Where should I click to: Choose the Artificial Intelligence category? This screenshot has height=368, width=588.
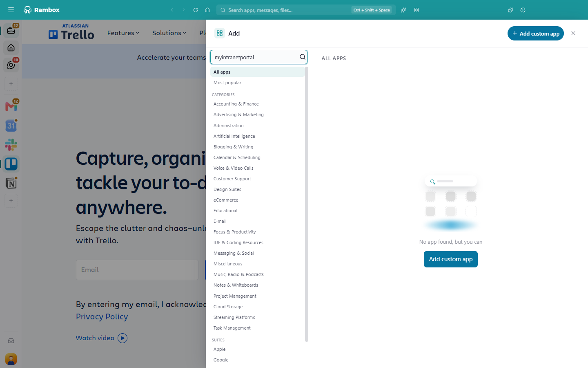tap(258, 136)
